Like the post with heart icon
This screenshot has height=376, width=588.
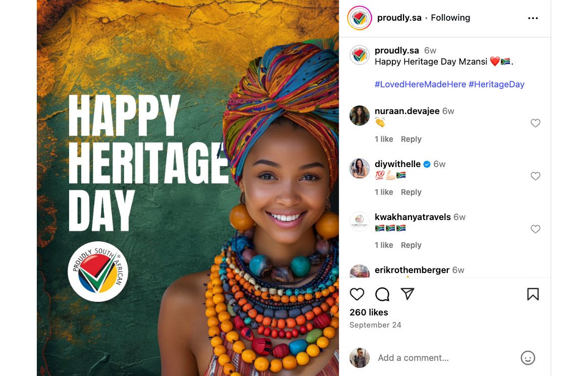click(x=357, y=294)
